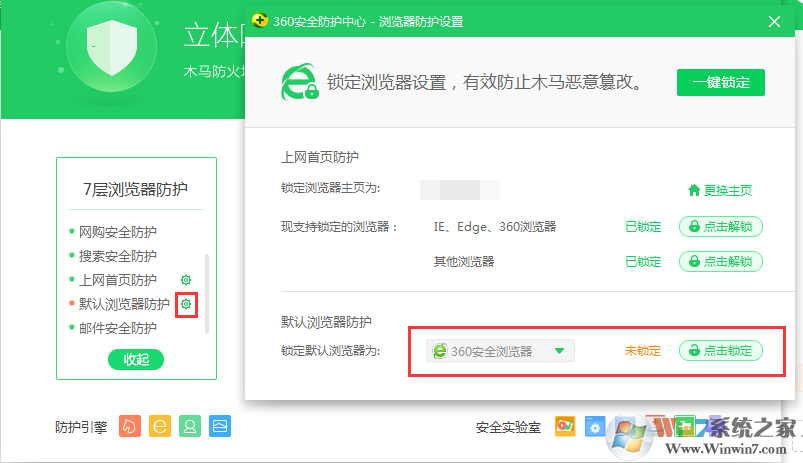Click the blurred locked homepage address field
Viewport: 803px width, 463px height.
point(459,190)
